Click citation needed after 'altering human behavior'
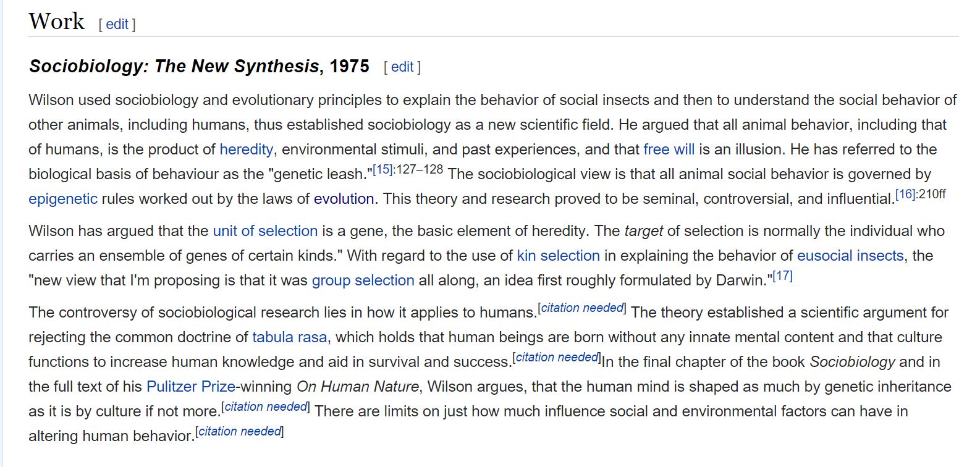 (240, 431)
